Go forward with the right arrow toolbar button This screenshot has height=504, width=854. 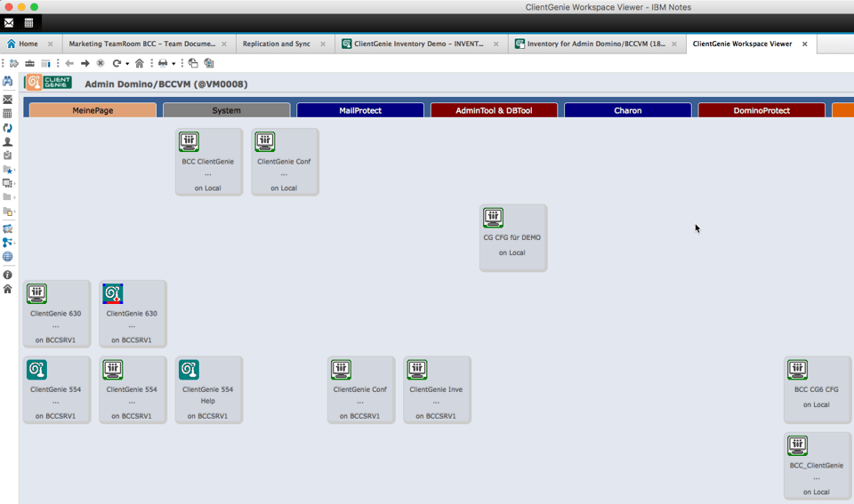click(x=85, y=63)
